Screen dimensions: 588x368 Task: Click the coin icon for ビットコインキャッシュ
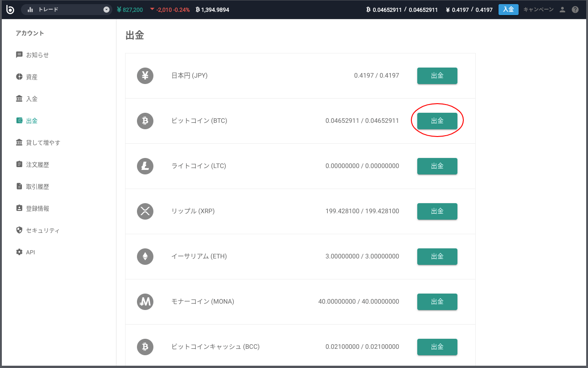click(x=145, y=347)
